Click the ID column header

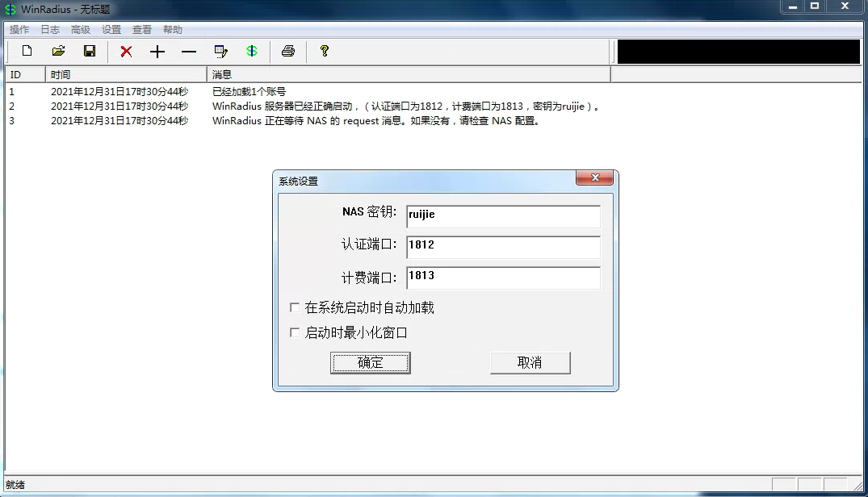[25, 75]
